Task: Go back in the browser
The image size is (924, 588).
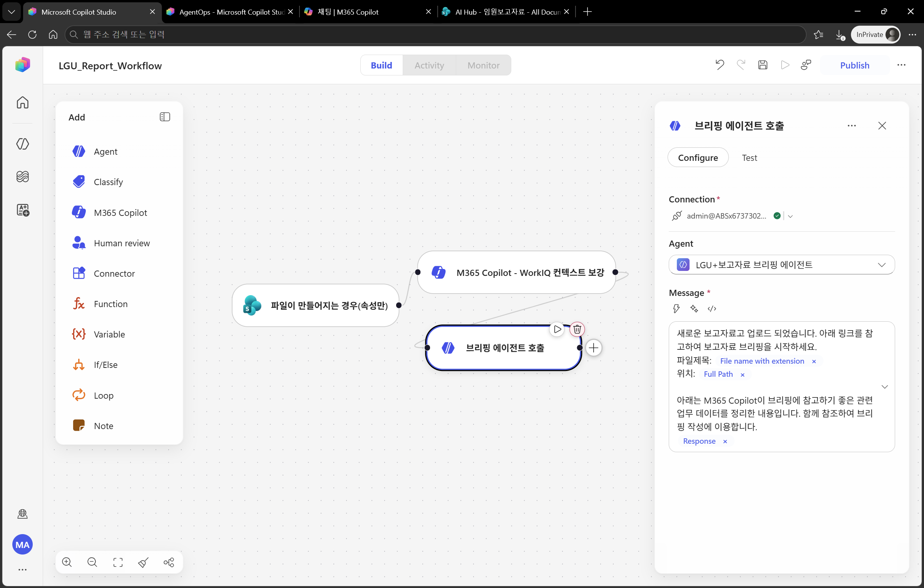Action: pyautogui.click(x=12, y=35)
